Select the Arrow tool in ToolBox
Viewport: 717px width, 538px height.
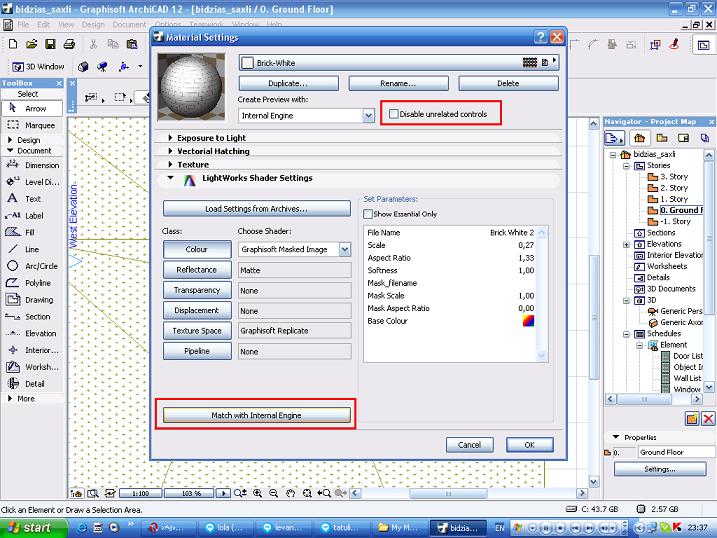coord(32,108)
